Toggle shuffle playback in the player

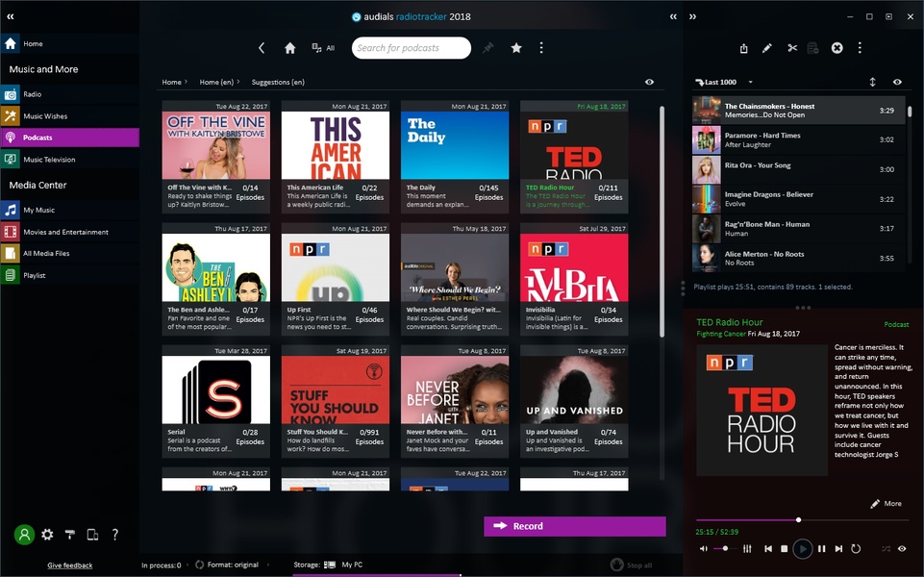[886, 548]
